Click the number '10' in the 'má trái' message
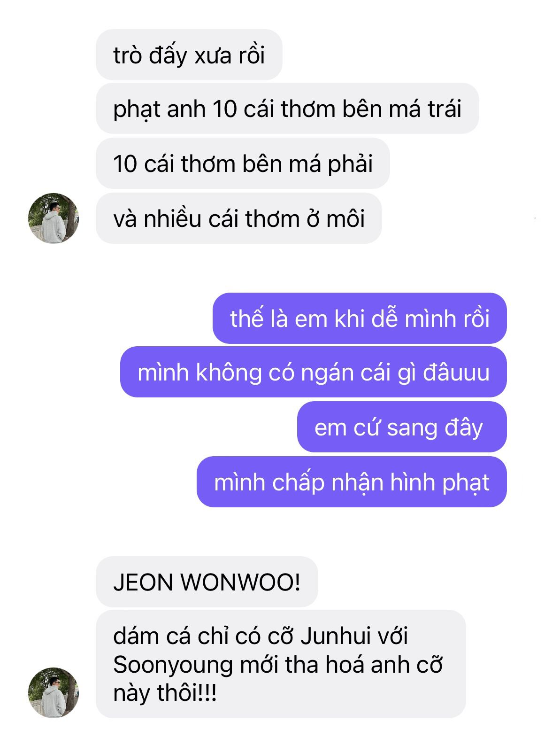Image resolution: width=560 pixels, height=730 pixels. pos(225,109)
